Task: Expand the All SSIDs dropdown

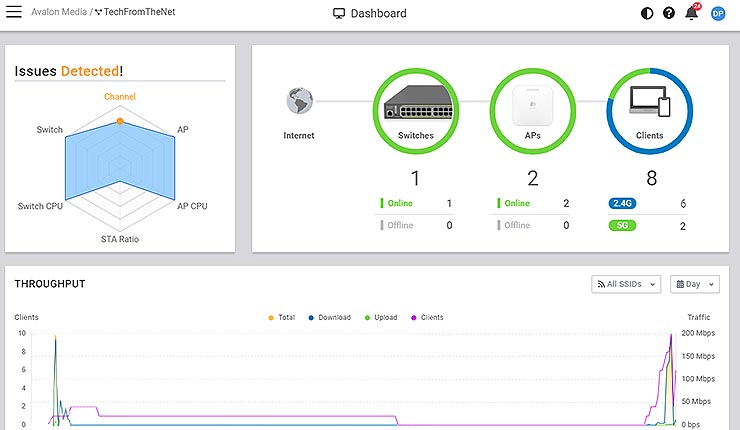Action: point(626,284)
